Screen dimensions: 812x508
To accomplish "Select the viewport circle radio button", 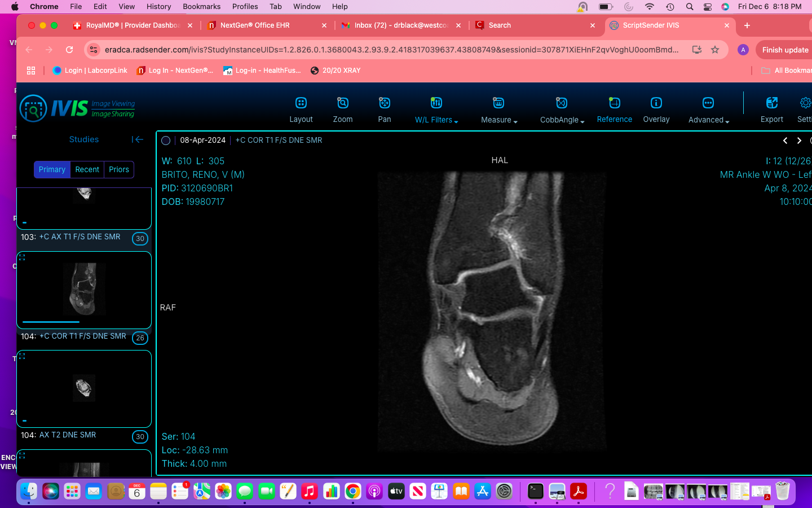I will pos(166,141).
